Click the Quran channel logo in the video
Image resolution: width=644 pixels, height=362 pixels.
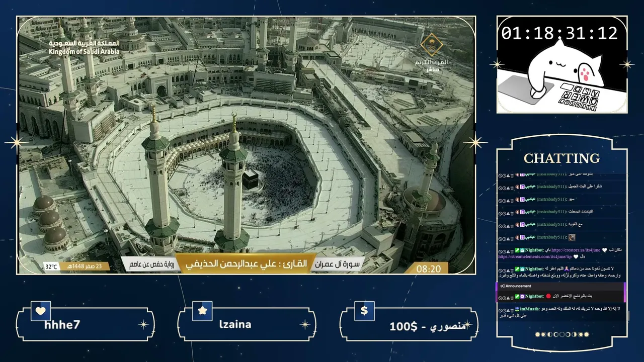point(431,51)
